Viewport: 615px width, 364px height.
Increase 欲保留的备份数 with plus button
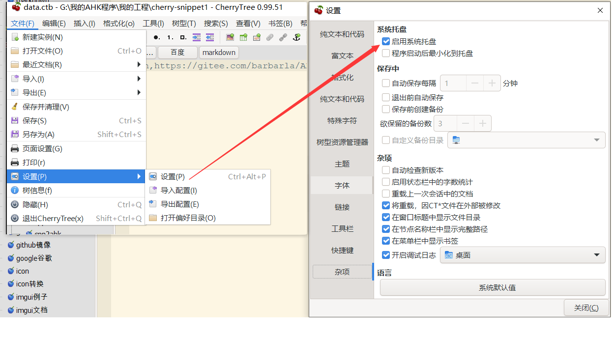482,124
